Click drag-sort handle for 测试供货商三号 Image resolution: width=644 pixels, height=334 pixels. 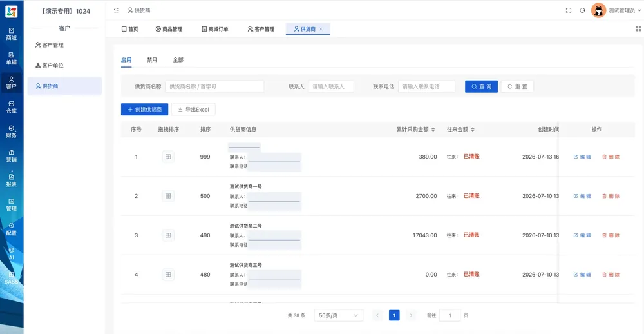tap(168, 275)
